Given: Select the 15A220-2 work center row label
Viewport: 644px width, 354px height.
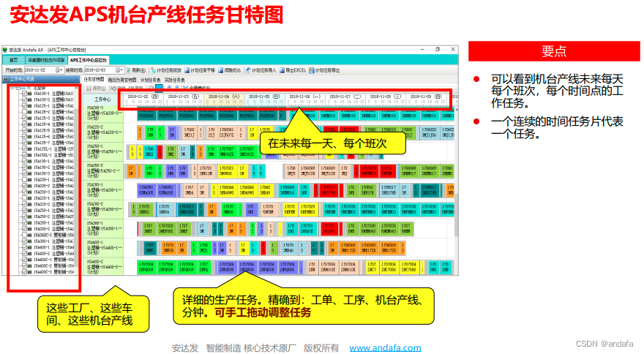Looking at the screenshot, I should [103, 132].
